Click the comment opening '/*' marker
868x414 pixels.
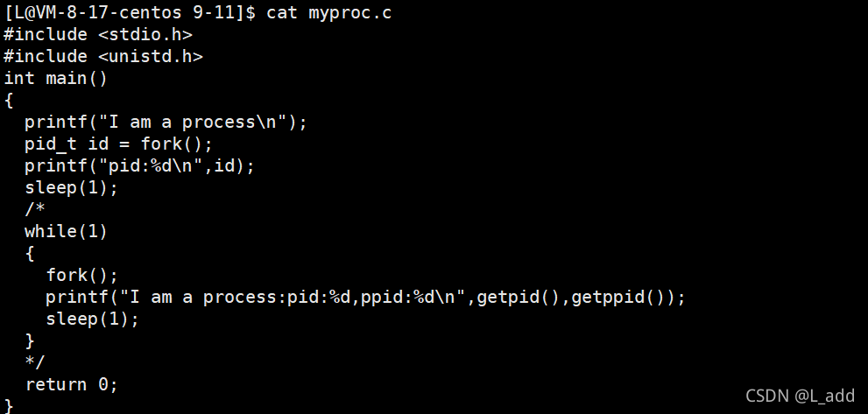34,210
